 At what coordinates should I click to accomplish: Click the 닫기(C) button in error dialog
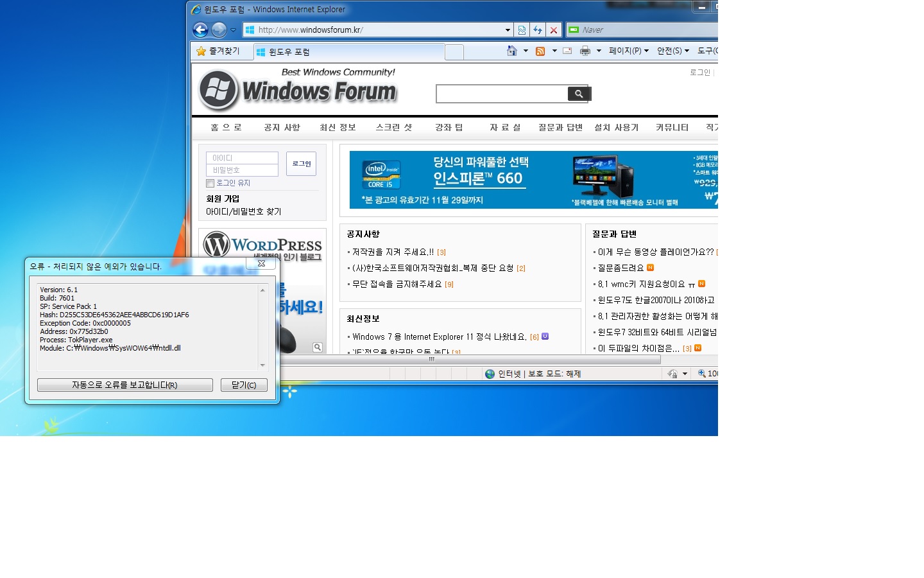click(x=244, y=385)
